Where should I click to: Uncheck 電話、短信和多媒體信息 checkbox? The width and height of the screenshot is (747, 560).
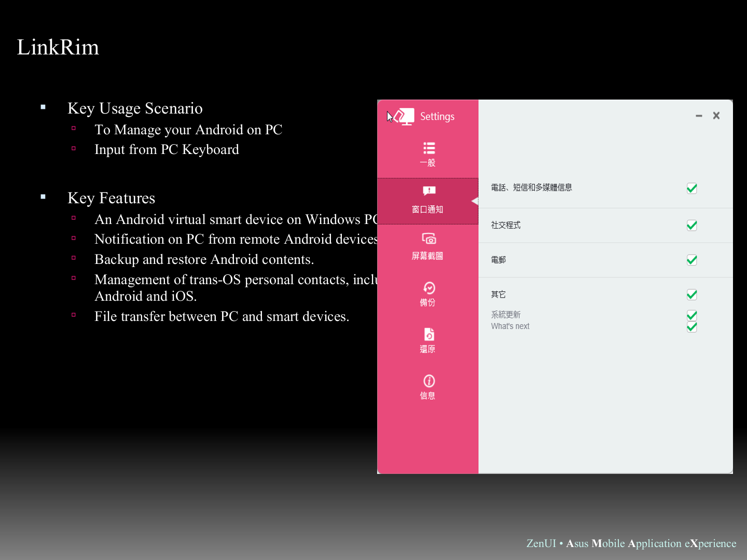(691, 188)
